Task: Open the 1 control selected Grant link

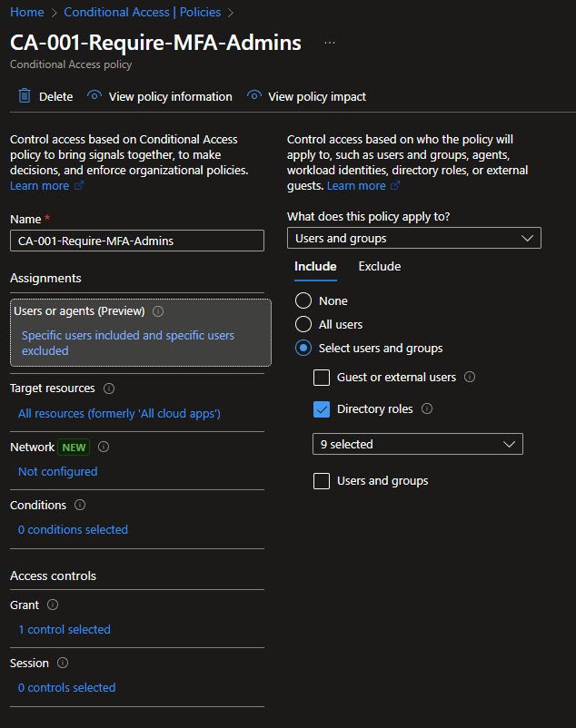Action: (65, 629)
